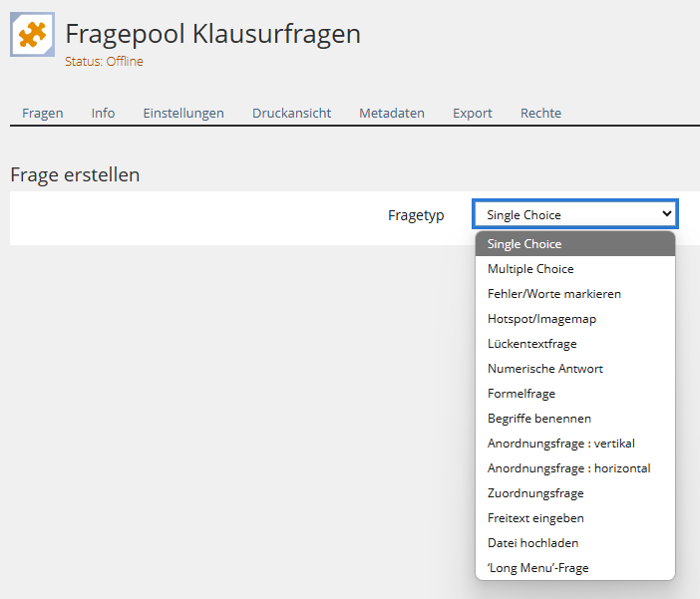Choose 'Long Menu'-Frage option
This screenshot has width=700, height=599.
[575, 568]
